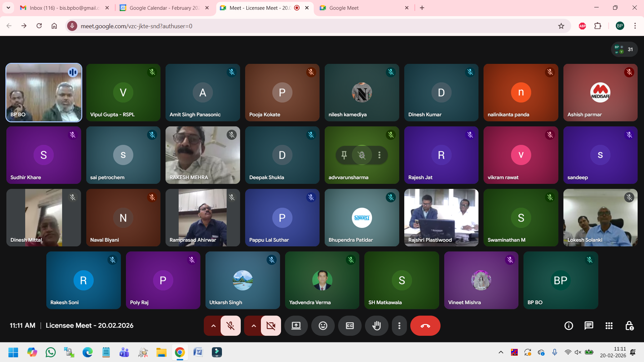Open WhatsApp from the taskbar

tap(51, 352)
